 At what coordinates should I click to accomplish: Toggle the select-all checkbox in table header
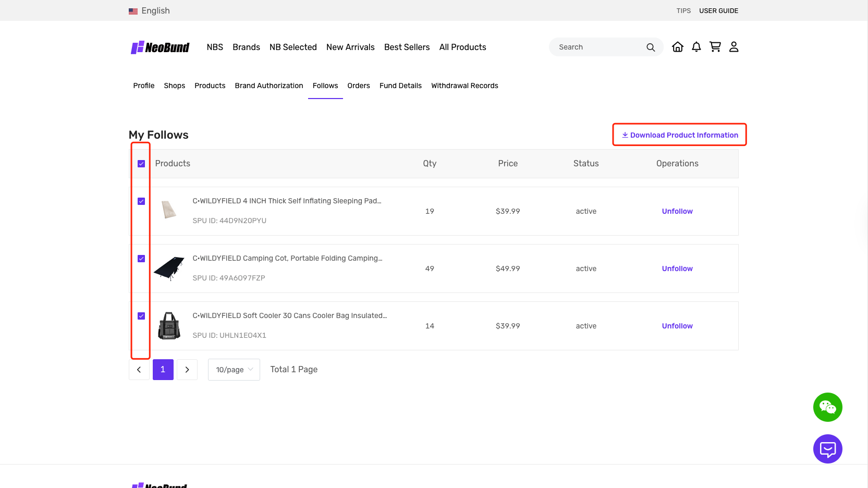(141, 164)
